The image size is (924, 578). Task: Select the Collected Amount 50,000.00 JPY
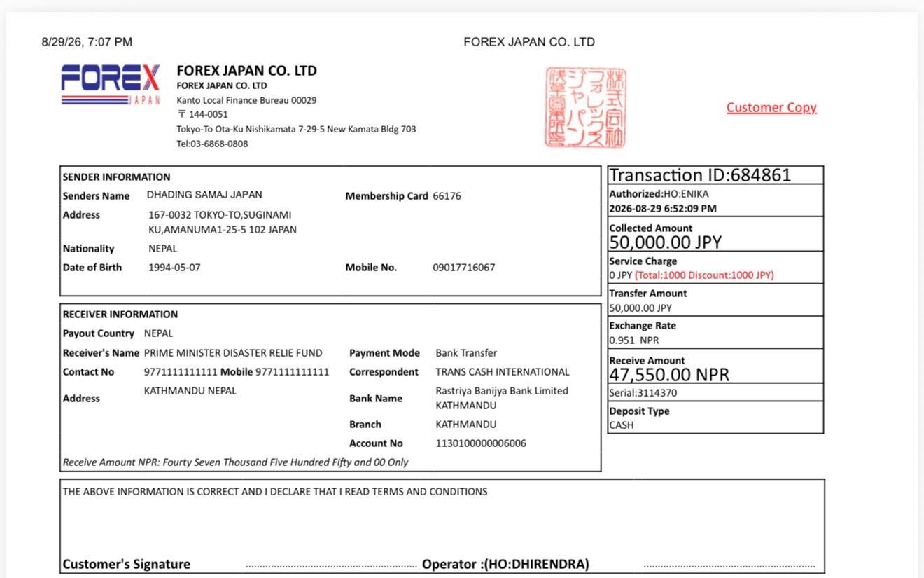tap(665, 242)
